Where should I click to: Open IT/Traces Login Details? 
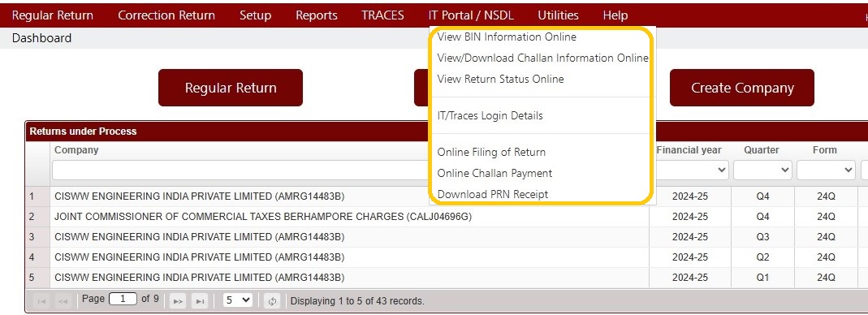coord(490,116)
